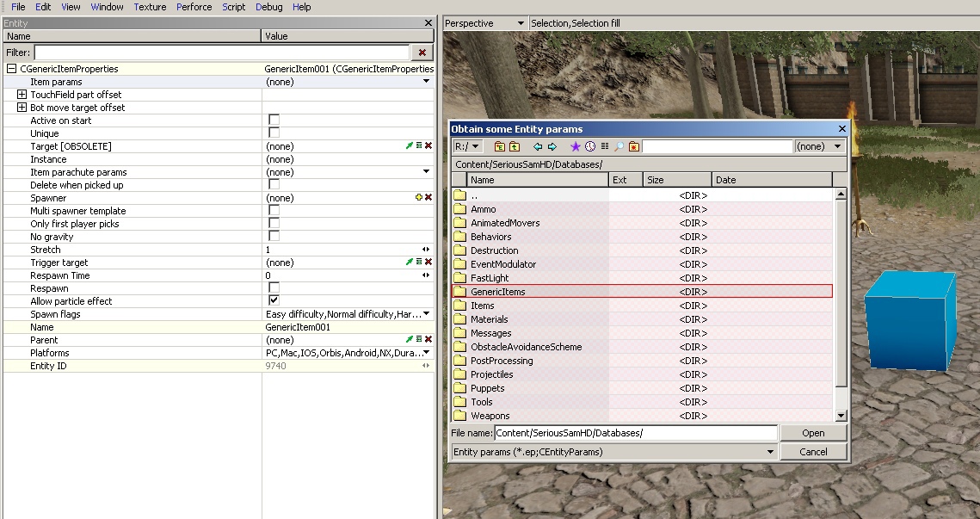Pick Parent entity with eyedropper icon
The width and height of the screenshot is (980, 519).
pos(410,339)
